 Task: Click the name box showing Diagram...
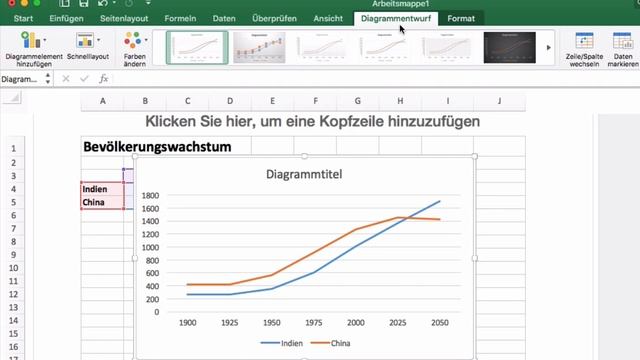coord(20,79)
